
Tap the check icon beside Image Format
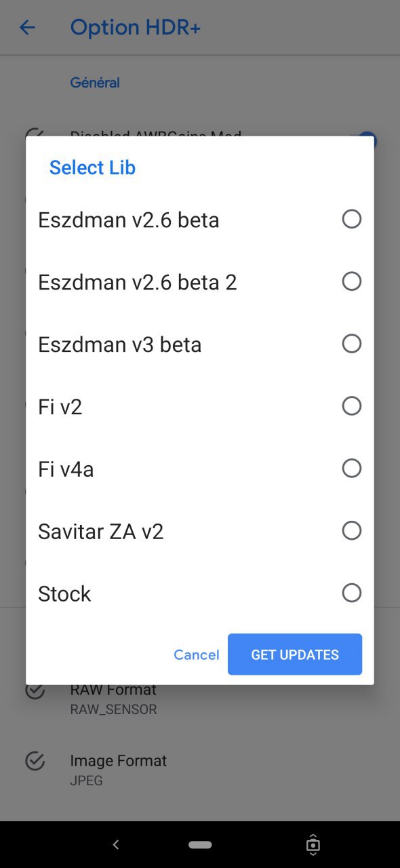click(x=35, y=761)
